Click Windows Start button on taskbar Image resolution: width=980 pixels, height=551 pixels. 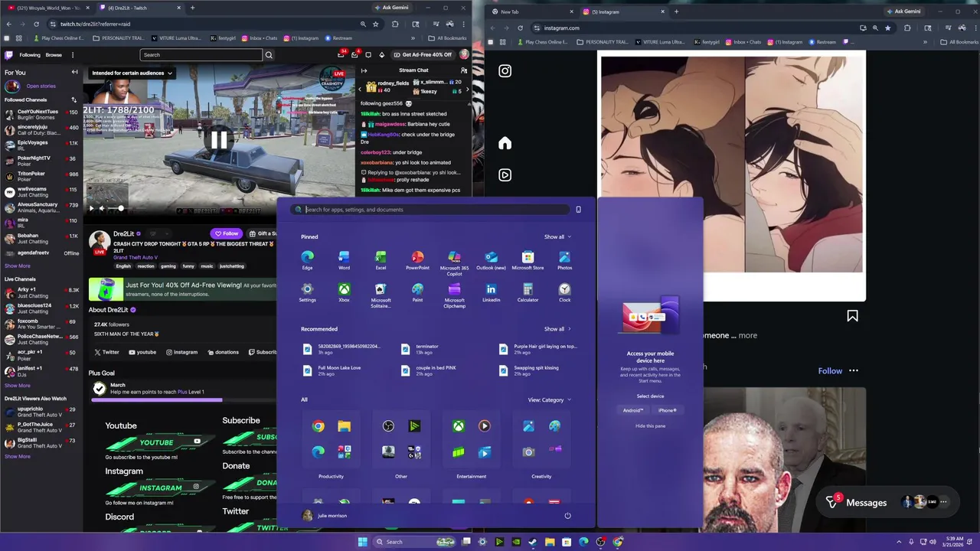[362, 542]
